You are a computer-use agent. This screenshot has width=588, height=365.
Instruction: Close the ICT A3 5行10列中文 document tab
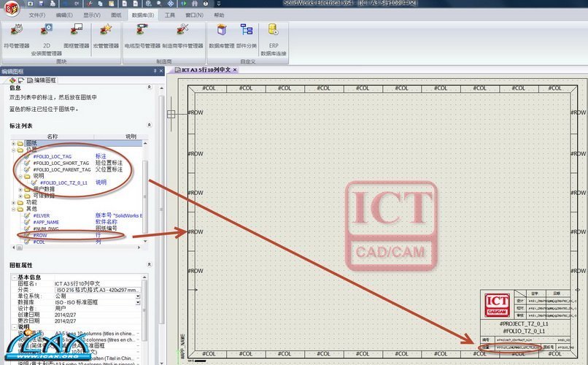pos(235,70)
